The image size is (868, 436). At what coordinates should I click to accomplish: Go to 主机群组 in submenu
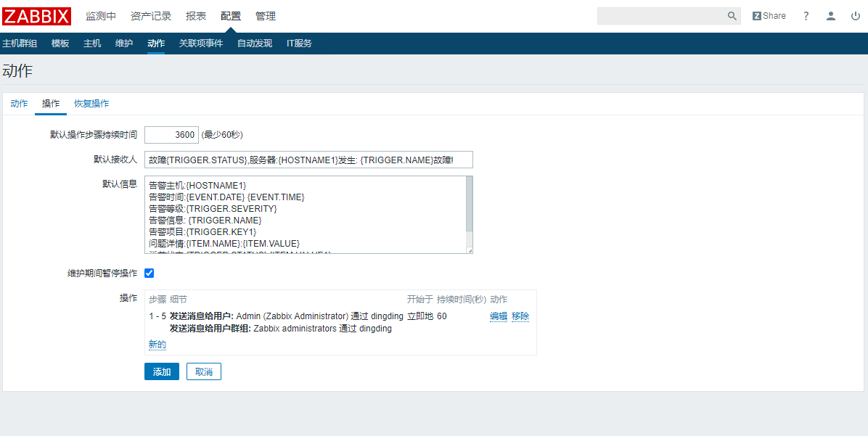[20, 44]
